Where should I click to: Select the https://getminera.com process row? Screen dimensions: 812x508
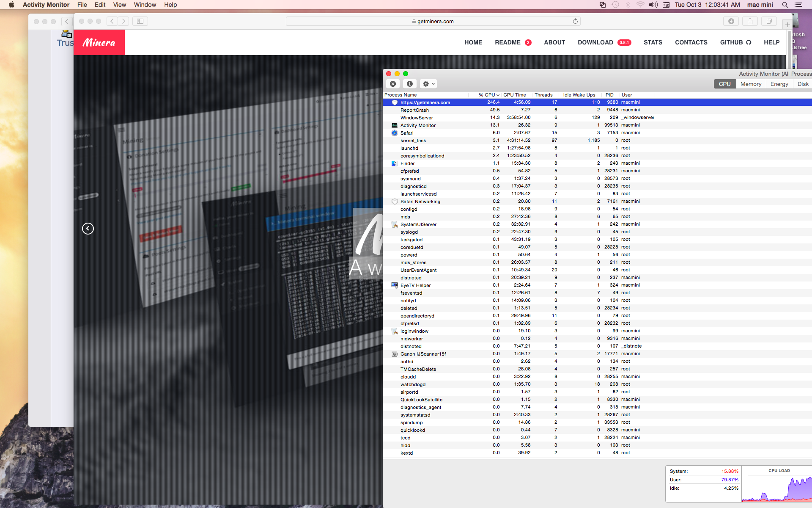click(x=597, y=102)
